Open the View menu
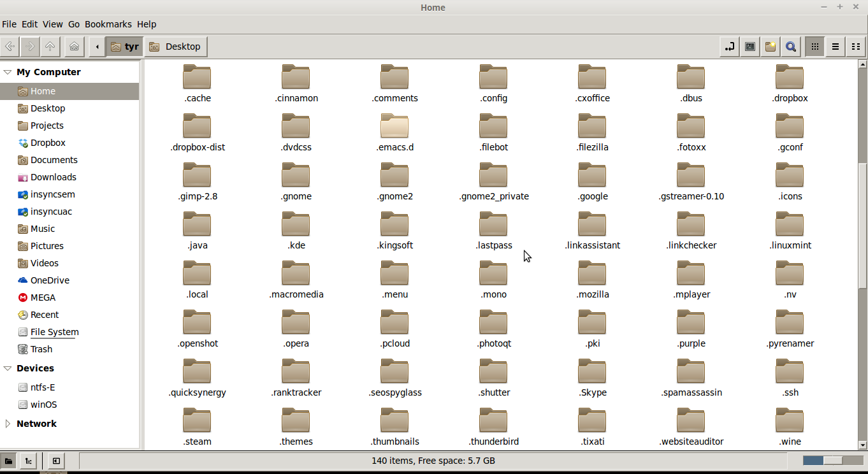 (52, 24)
